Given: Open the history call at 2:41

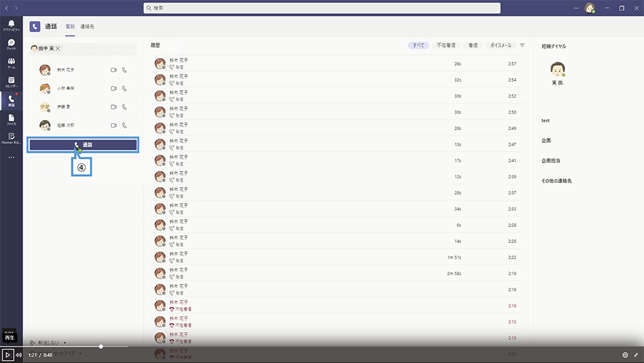Looking at the screenshot, I should [337, 161].
